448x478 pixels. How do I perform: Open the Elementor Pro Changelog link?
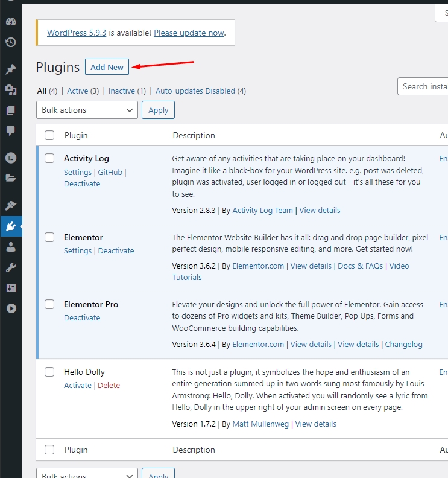(x=403, y=345)
